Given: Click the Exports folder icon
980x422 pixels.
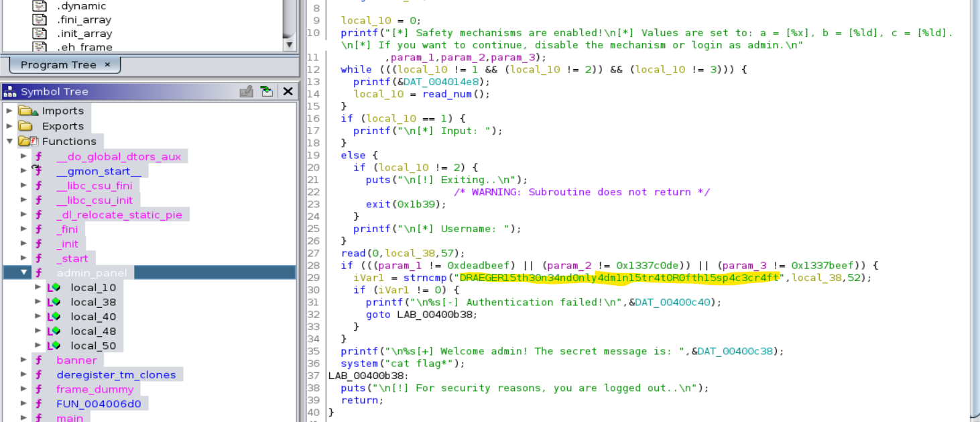Looking at the screenshot, I should [25, 126].
